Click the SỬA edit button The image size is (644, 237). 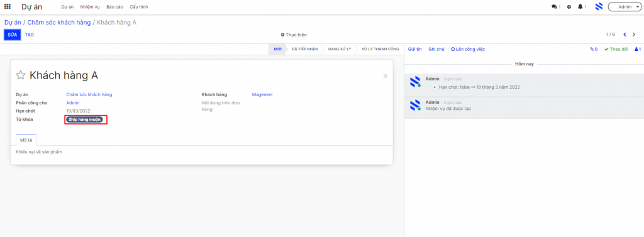[x=13, y=35]
